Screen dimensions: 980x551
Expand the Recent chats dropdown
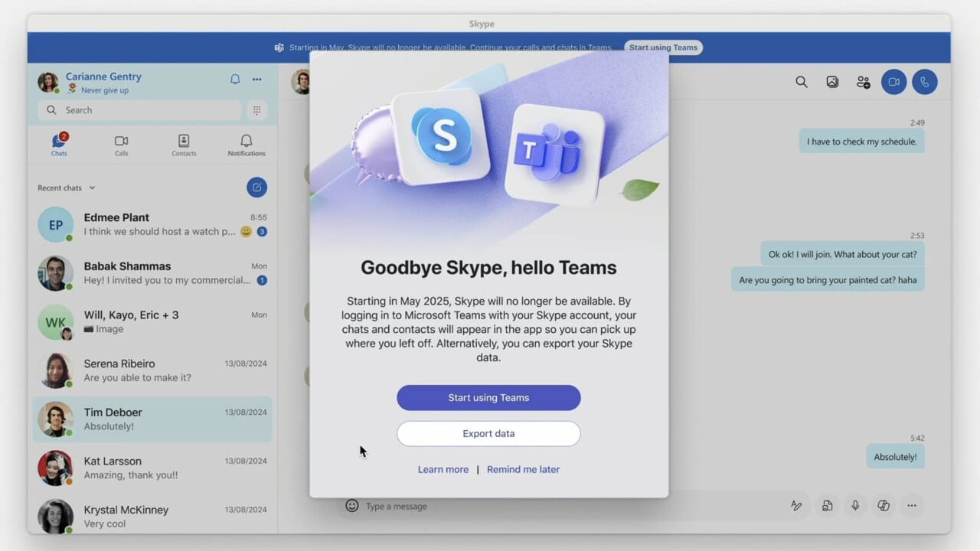[67, 187]
